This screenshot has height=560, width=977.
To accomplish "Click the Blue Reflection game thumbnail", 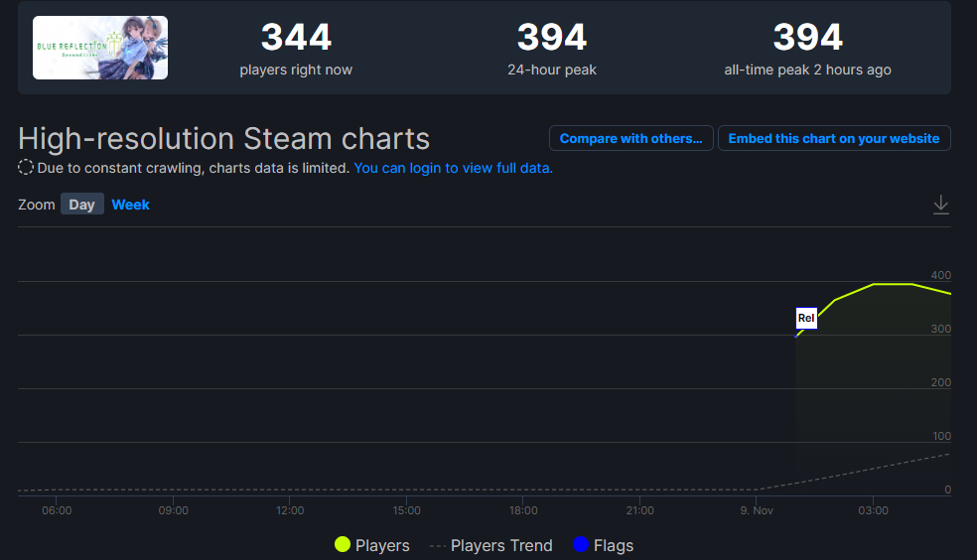I will tap(100, 48).
